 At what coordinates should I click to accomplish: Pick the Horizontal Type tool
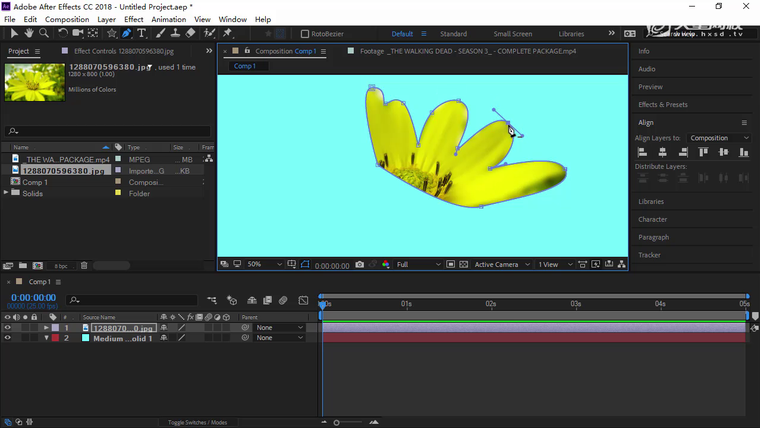point(142,33)
